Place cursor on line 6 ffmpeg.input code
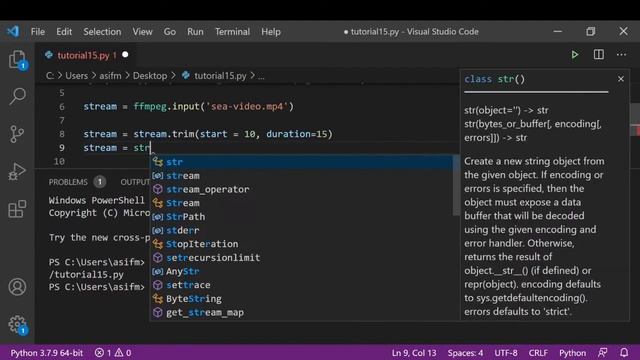640x360 pixels. [189, 107]
